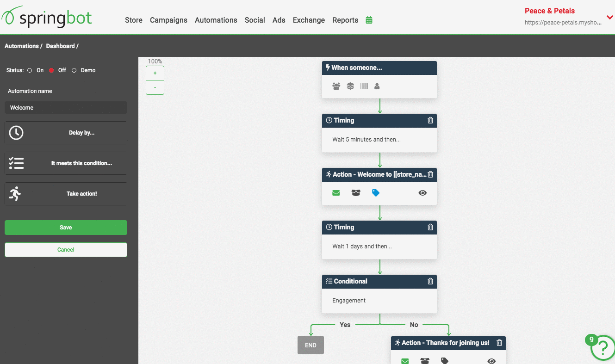The width and height of the screenshot is (615, 364).
Task: Delete the Welcome to store Action step
Action: (x=430, y=174)
